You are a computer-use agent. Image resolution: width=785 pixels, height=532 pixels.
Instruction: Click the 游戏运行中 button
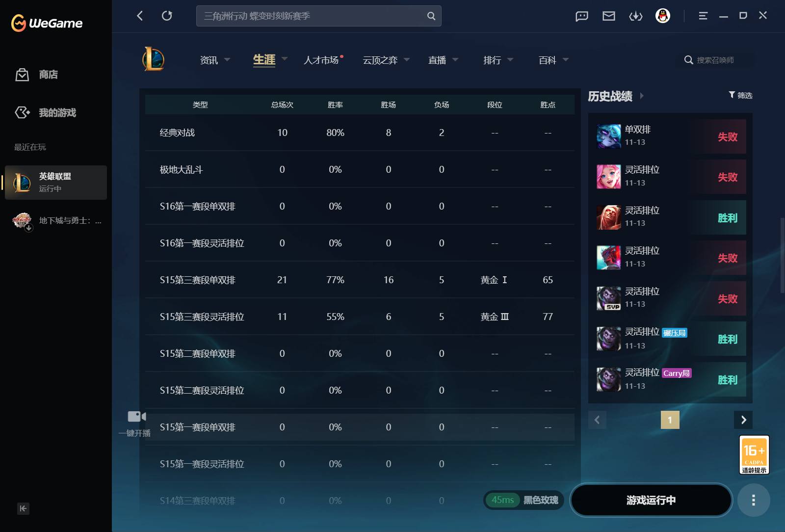point(651,500)
